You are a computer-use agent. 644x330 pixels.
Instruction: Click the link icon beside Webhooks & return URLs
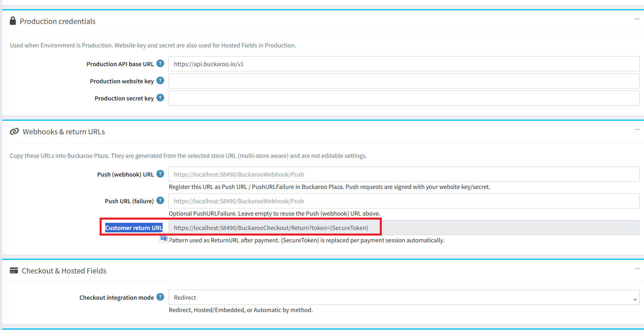(x=14, y=131)
